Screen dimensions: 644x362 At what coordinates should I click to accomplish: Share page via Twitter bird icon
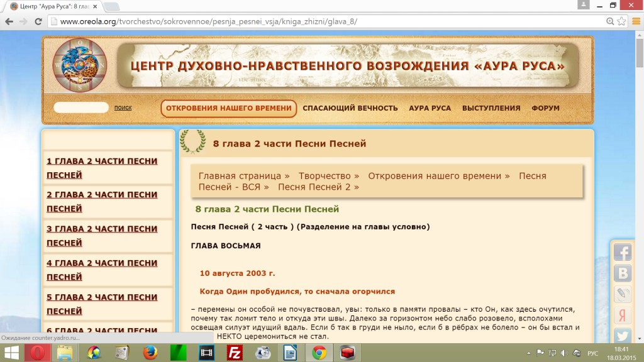622,336
